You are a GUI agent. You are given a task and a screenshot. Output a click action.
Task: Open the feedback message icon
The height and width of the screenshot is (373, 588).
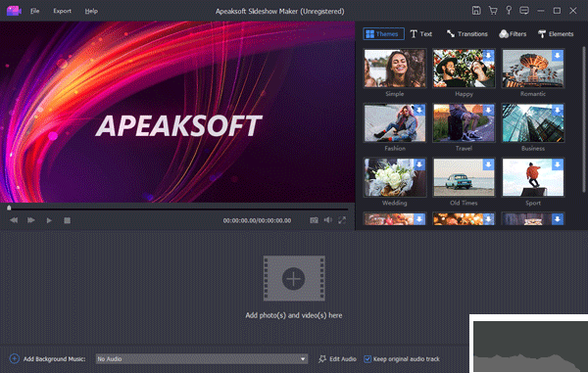coord(524,11)
